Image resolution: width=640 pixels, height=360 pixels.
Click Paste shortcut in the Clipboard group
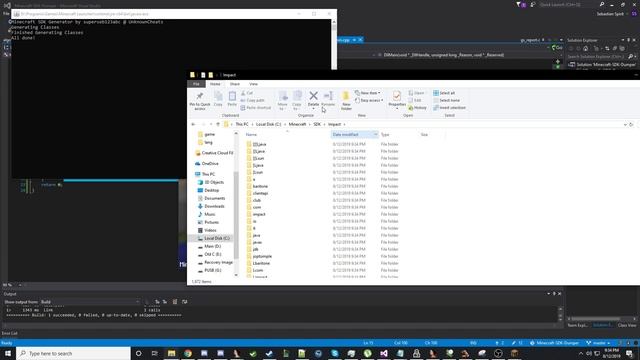(256, 108)
